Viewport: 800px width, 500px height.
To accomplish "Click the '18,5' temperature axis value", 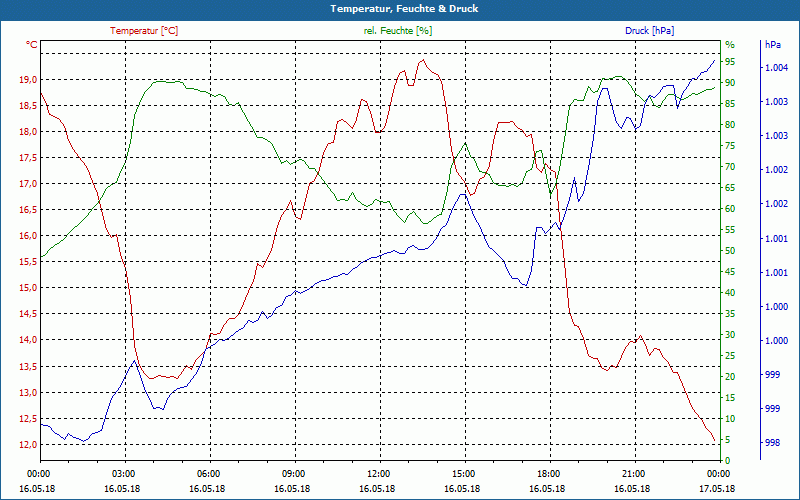I will tap(29, 106).
